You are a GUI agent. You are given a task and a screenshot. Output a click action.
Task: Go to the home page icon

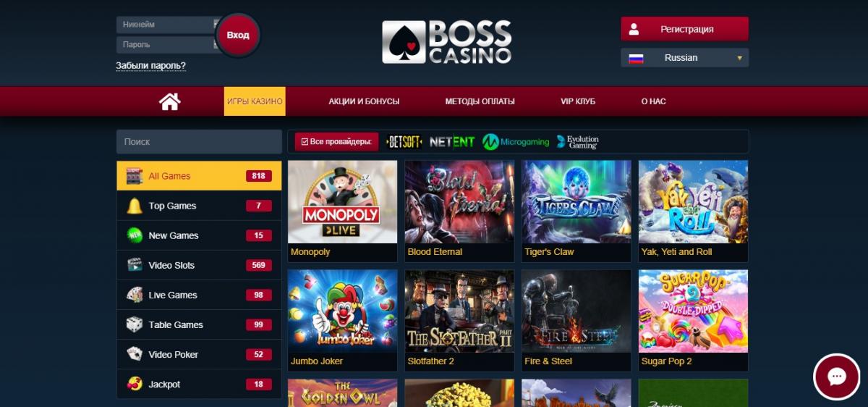coord(169,101)
